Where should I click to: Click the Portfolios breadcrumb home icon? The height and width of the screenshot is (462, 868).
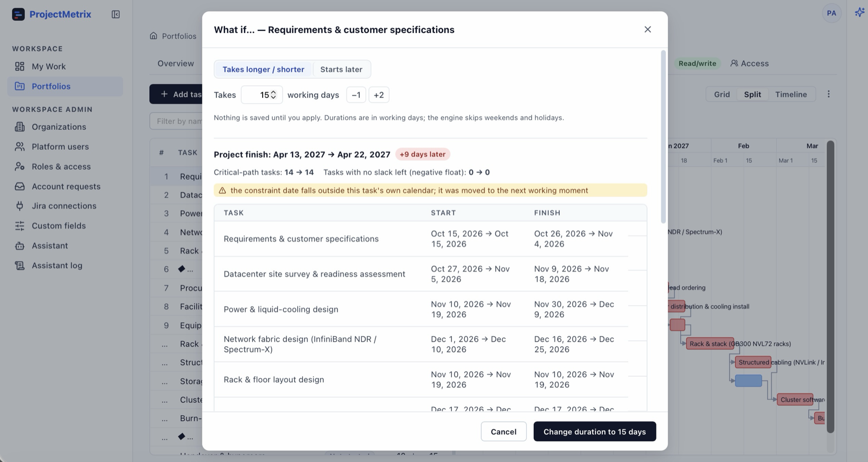(154, 36)
